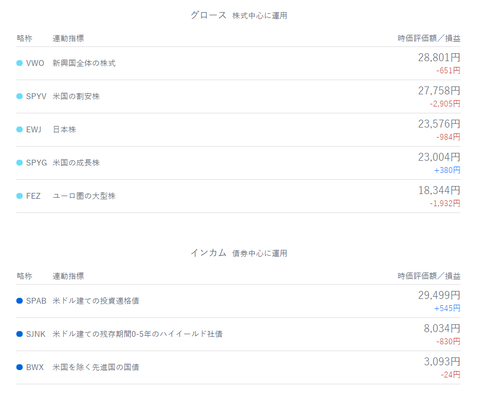Viewport: 480px width, 398px height.
Task: Click the dark blue dot beside SJNK
Action: click(x=19, y=334)
